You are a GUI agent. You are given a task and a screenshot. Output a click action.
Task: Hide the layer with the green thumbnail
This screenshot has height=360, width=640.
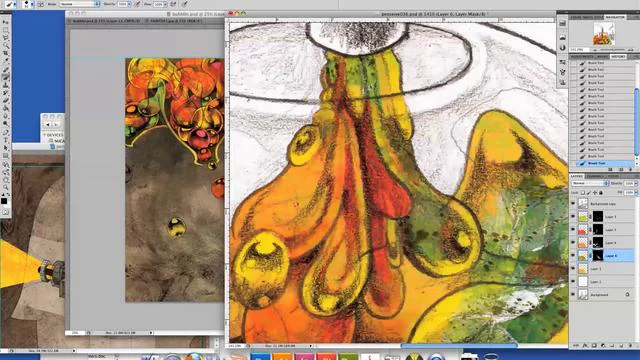coord(573,216)
